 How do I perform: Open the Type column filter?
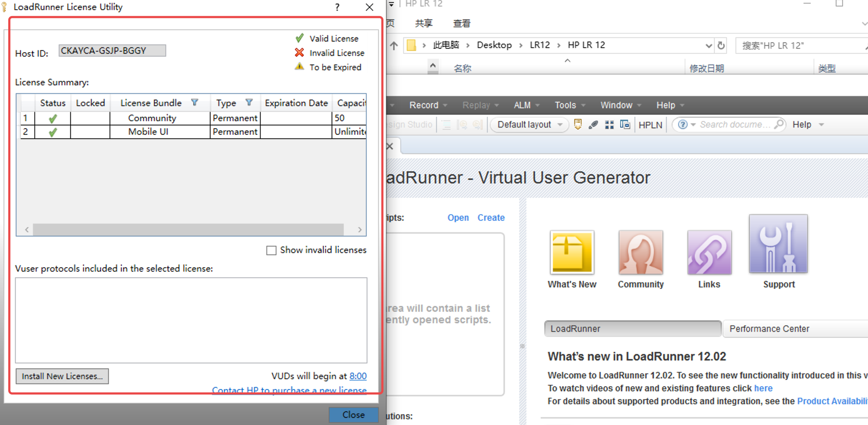pos(250,102)
